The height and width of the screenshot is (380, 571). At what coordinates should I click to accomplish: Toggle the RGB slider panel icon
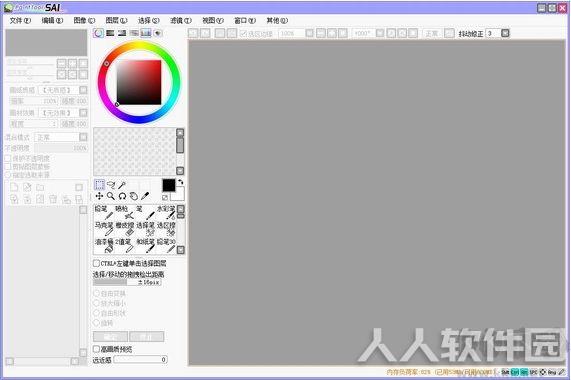(110, 33)
